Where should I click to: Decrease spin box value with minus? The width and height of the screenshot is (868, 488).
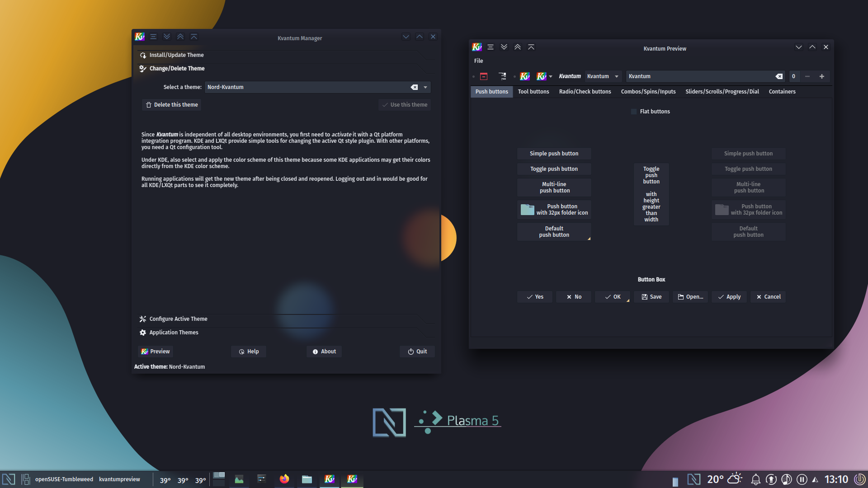pos(807,76)
